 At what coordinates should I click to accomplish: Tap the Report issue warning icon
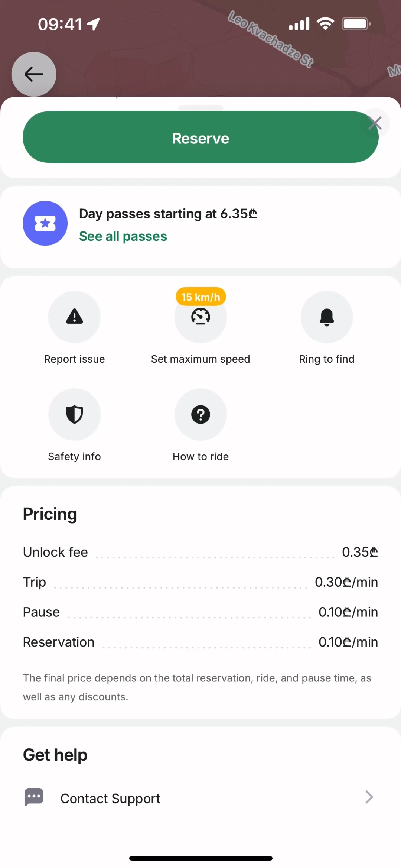tap(74, 317)
